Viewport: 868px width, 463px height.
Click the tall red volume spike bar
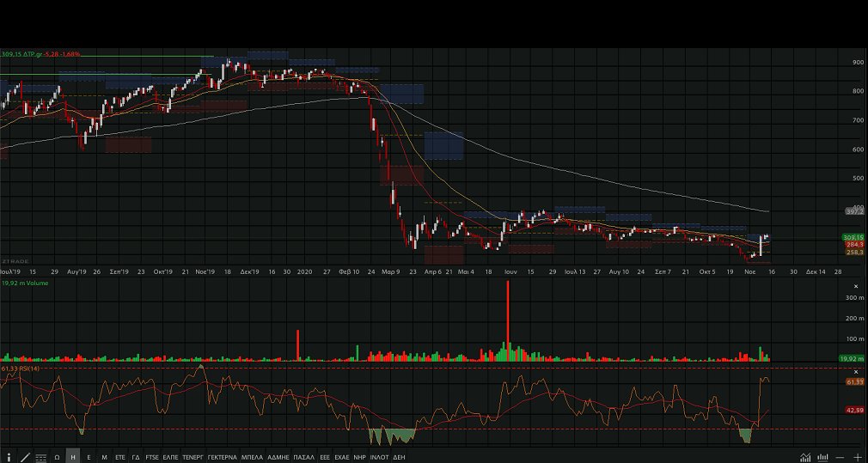[x=508, y=318]
